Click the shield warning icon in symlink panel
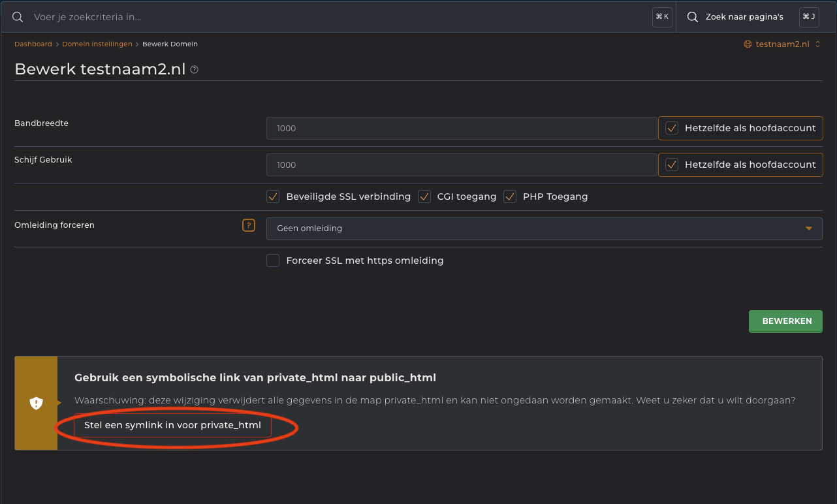The height and width of the screenshot is (504, 837). click(x=37, y=403)
